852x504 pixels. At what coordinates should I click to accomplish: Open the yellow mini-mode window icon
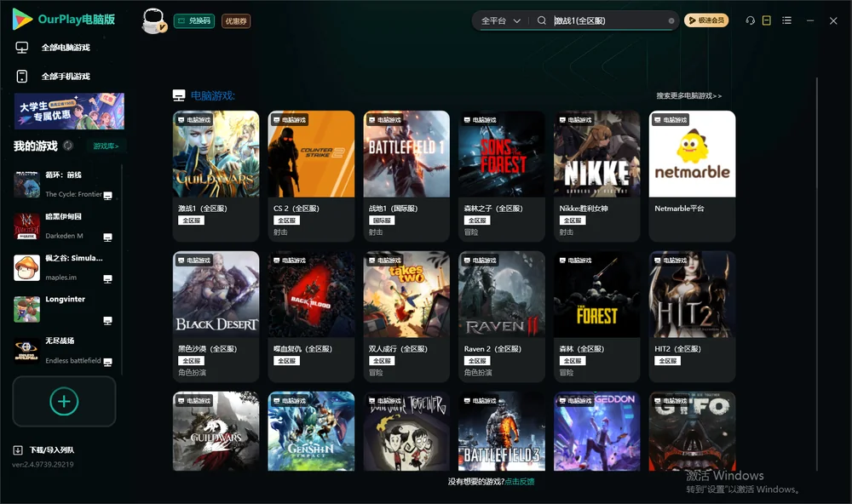point(767,20)
